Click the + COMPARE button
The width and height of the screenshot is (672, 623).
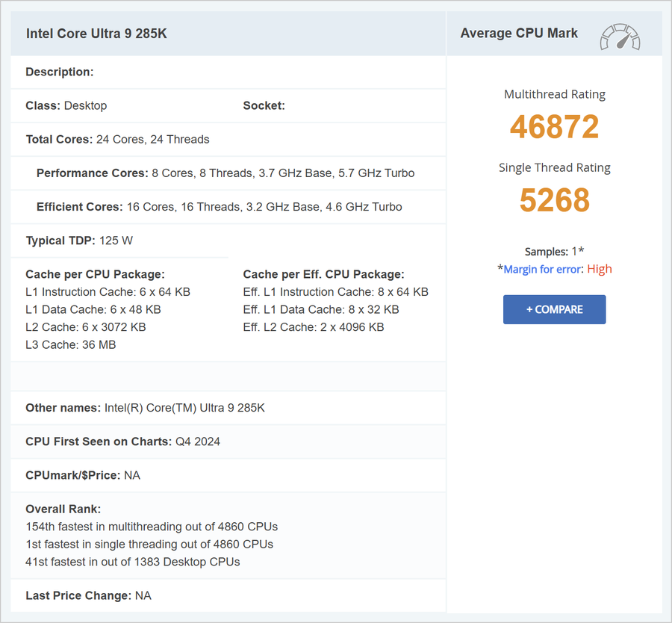click(x=554, y=309)
